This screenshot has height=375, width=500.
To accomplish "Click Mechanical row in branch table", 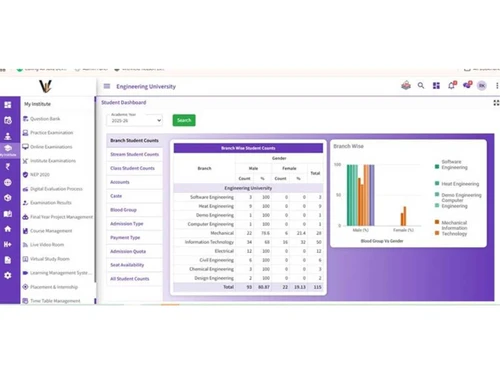I will [248, 233].
